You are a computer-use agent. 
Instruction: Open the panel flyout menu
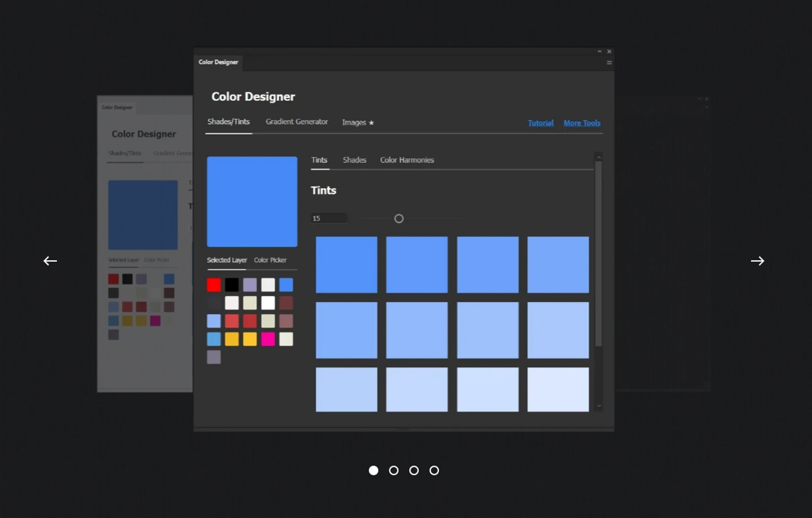(x=608, y=63)
